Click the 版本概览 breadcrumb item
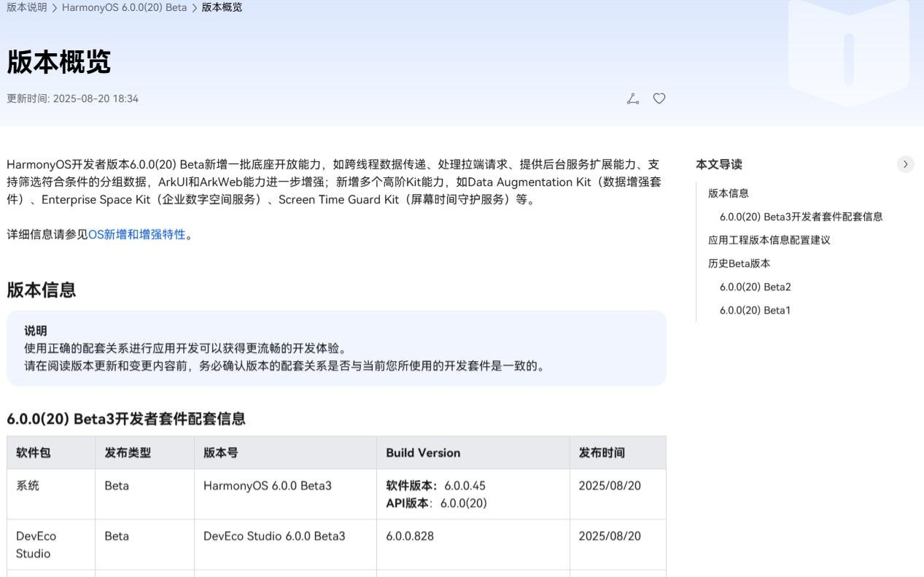 coord(222,7)
